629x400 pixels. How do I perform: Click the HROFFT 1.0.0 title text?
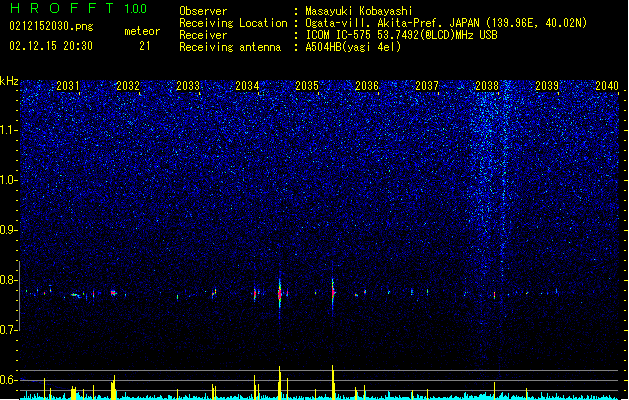[x=79, y=8]
